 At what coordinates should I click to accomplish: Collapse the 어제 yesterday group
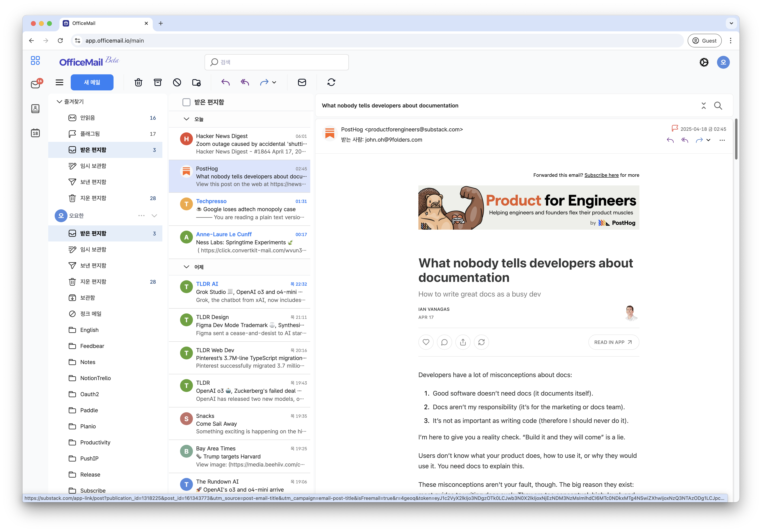click(186, 267)
